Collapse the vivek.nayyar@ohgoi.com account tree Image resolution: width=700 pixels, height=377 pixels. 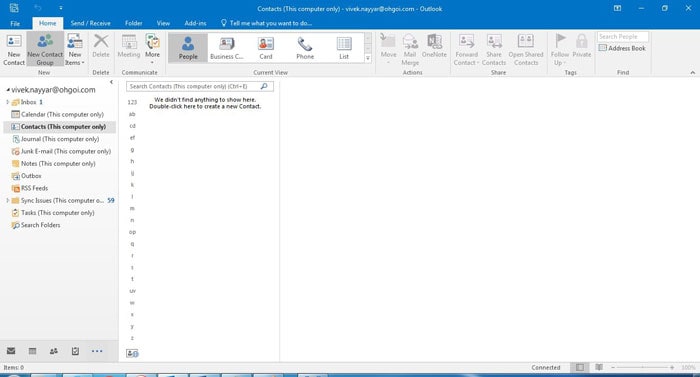(x=8, y=90)
